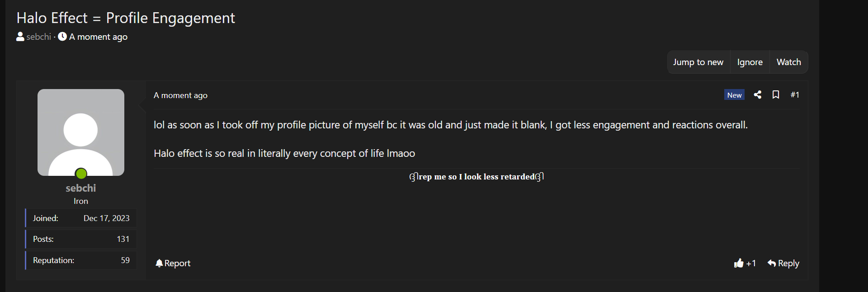Screen dimensions: 868x292
Task: Click the user icon beside thread author
Action: [x=20, y=37]
